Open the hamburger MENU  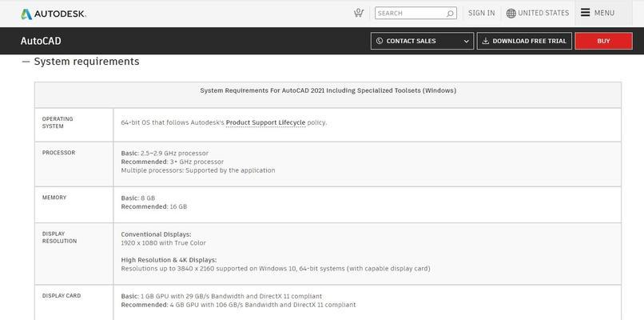pyautogui.click(x=598, y=13)
